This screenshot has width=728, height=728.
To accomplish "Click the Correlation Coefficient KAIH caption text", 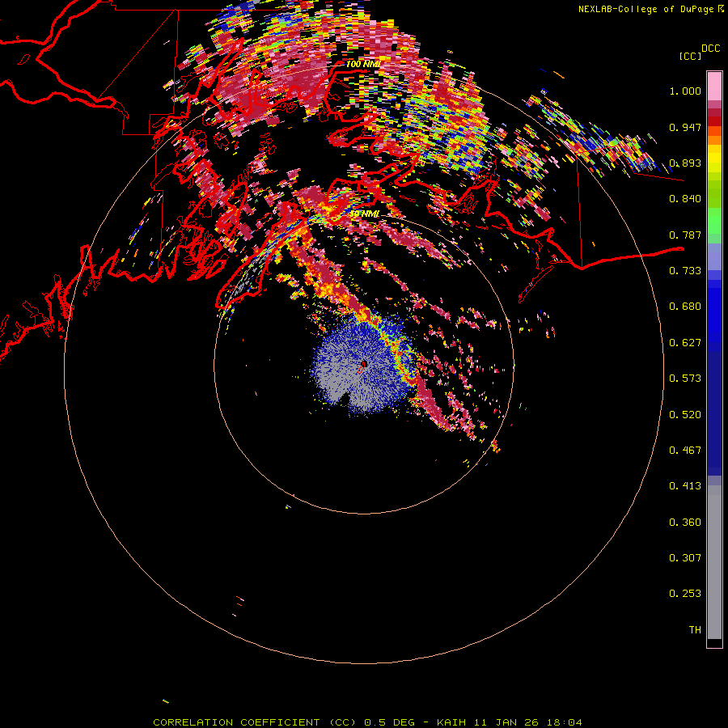I will [367, 722].
